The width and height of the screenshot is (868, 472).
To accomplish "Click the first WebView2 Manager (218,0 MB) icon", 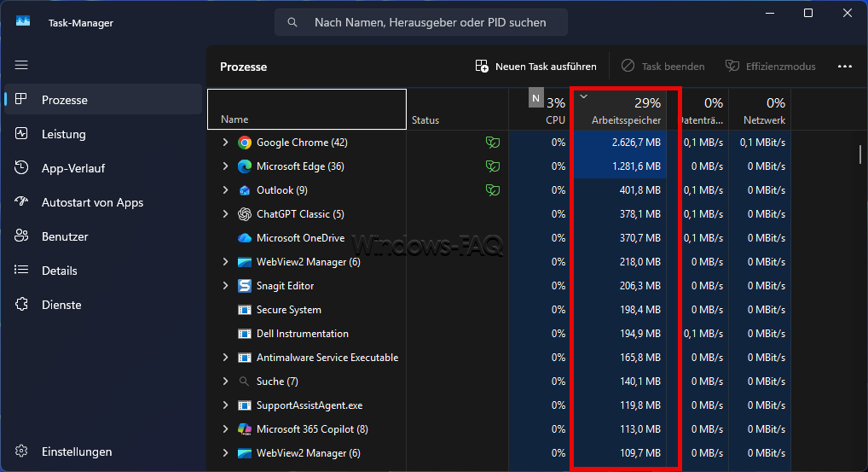I will [x=244, y=262].
